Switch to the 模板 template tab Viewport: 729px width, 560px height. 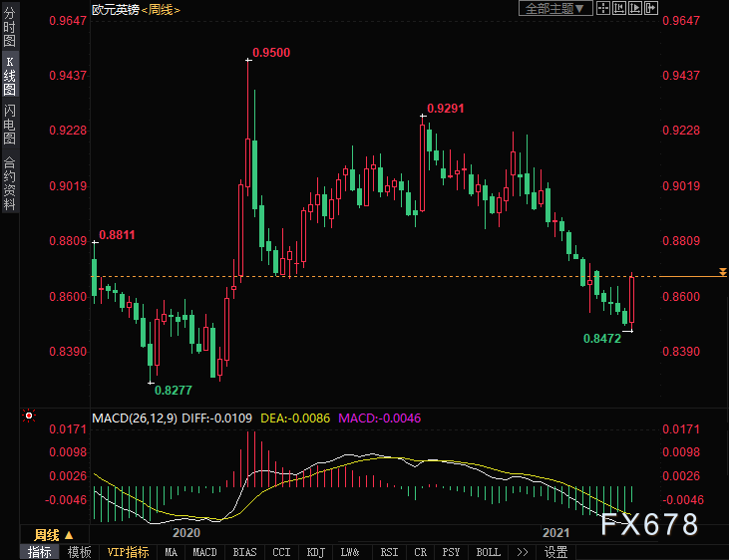click(79, 552)
